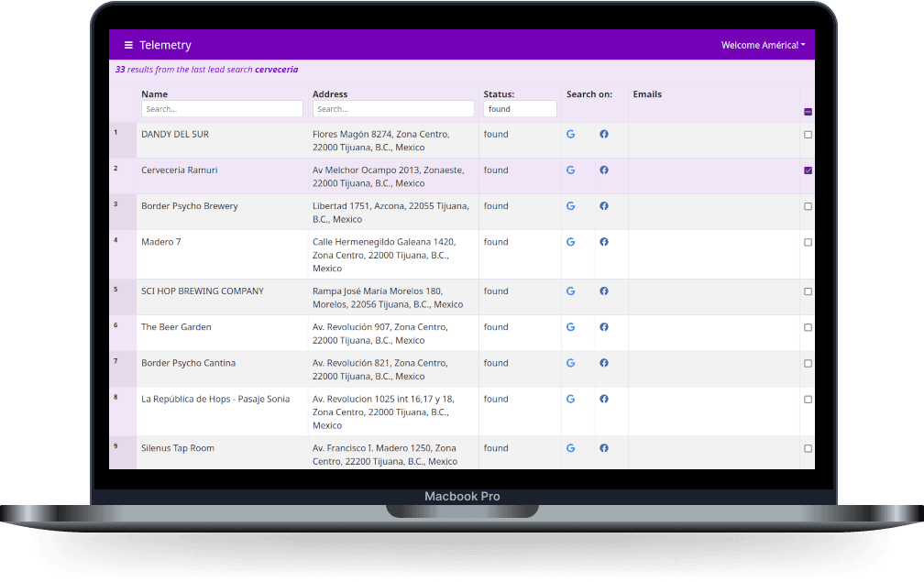Open the hamburger menu beside Telemetry
924x582 pixels.
click(x=128, y=45)
